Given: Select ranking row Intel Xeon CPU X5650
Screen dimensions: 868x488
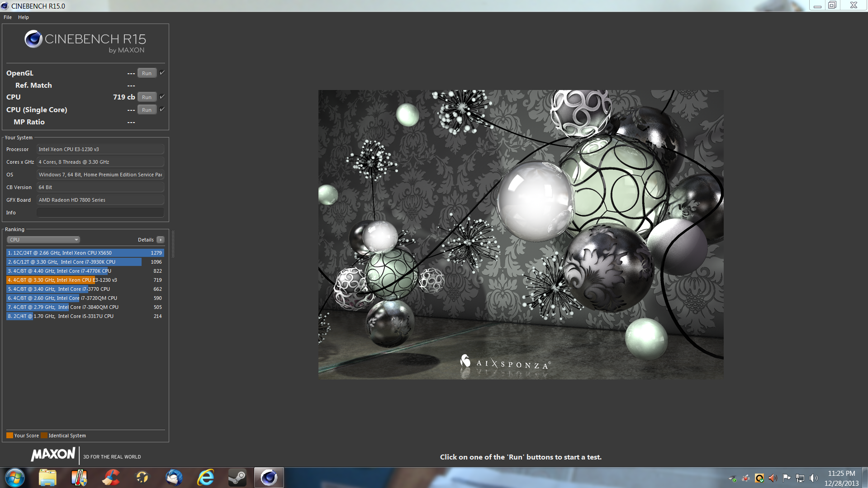Looking at the screenshot, I should pyautogui.click(x=85, y=253).
